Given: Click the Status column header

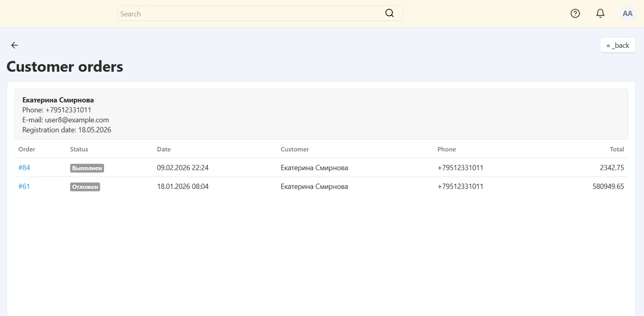Looking at the screenshot, I should click(x=79, y=149).
